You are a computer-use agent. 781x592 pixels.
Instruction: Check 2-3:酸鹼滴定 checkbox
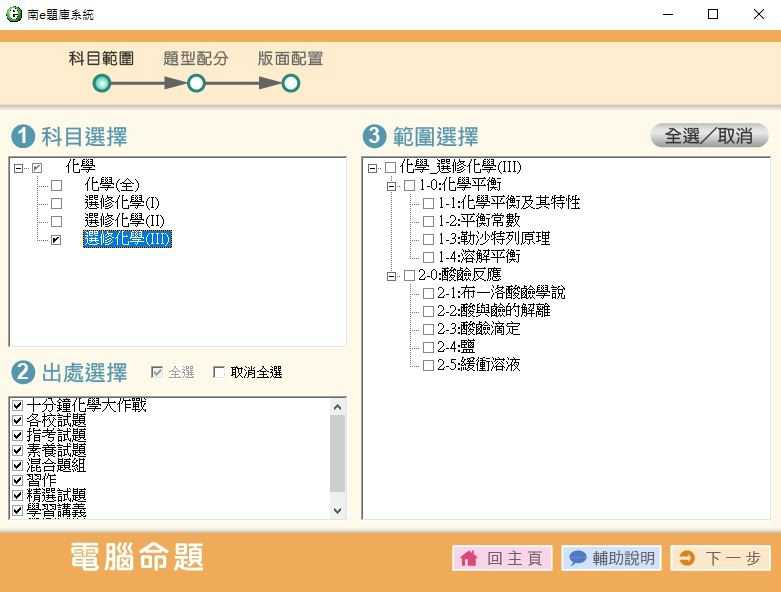click(428, 329)
